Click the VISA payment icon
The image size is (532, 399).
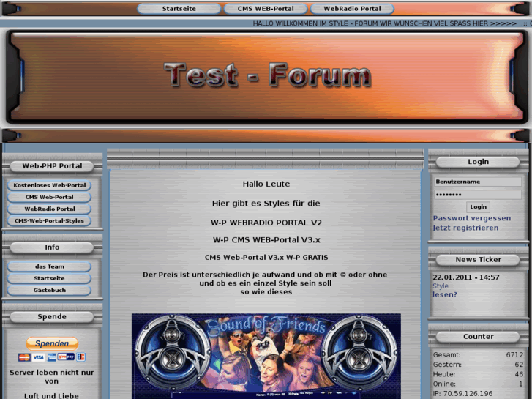tap(38, 357)
